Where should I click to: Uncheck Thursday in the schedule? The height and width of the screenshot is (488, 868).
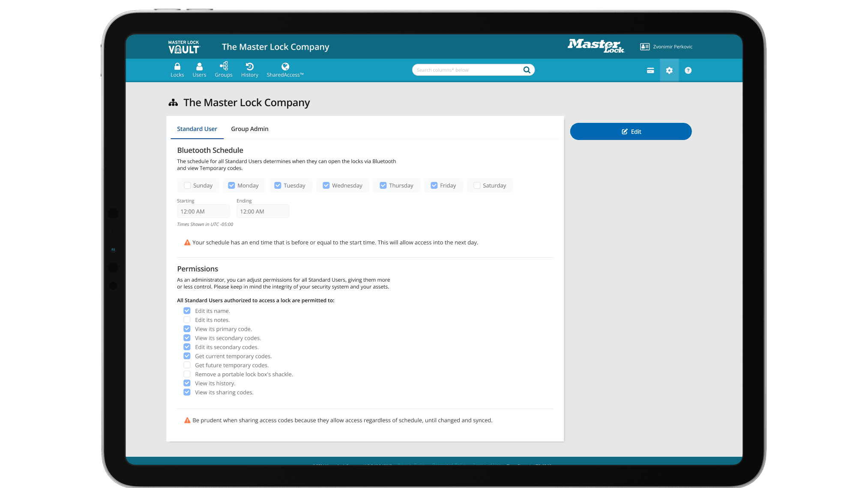coord(383,185)
